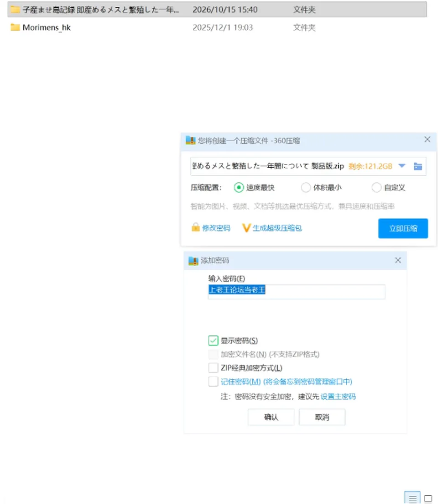Switch to the details list view icon
Viewport: 438px width, 504px height.
pyautogui.click(x=412, y=498)
